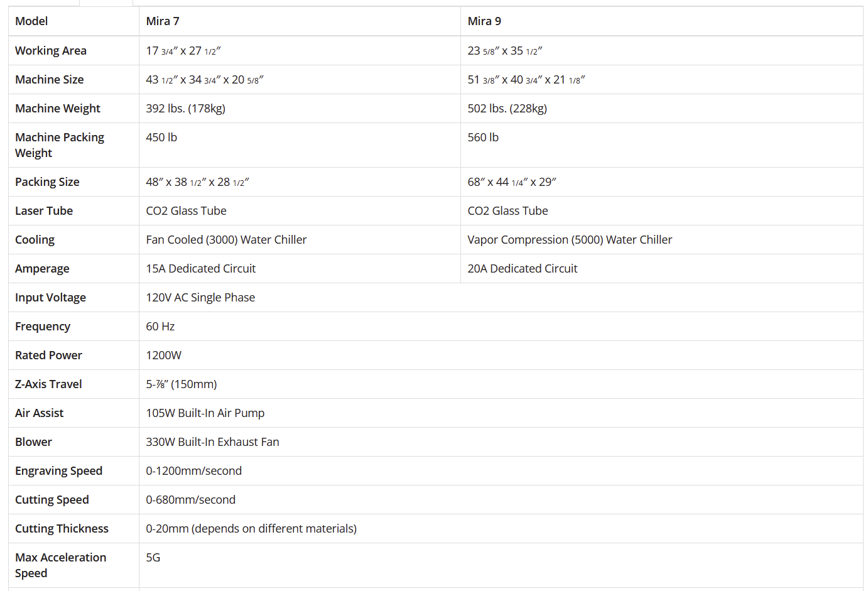Click the 15A Dedicated Circuit cell

click(200, 269)
